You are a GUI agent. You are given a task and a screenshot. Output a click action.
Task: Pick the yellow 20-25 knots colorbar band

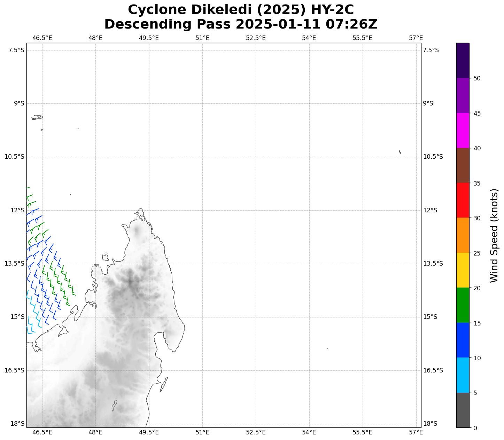463,270
